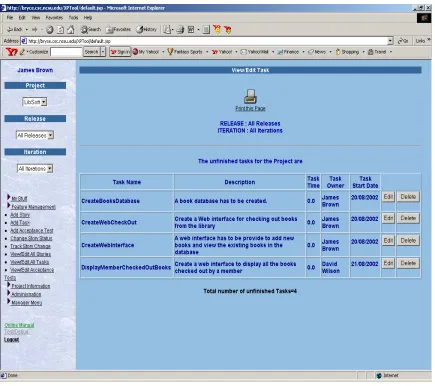Screen dimensions: 435x386
Task: Click the Mail icon in IE toolbar
Action: coord(168,30)
